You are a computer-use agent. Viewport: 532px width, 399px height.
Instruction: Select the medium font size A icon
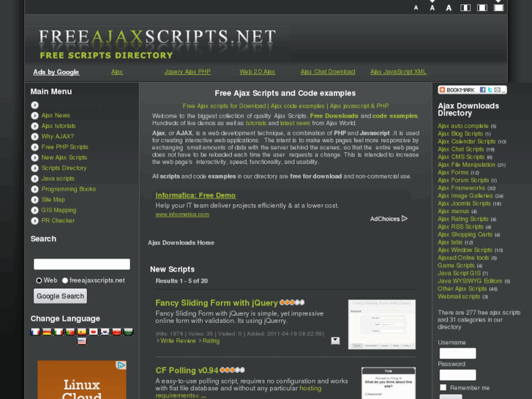coord(432,8)
